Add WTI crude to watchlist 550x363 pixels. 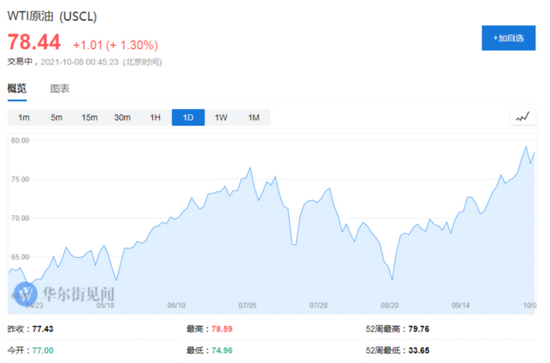[x=508, y=38]
